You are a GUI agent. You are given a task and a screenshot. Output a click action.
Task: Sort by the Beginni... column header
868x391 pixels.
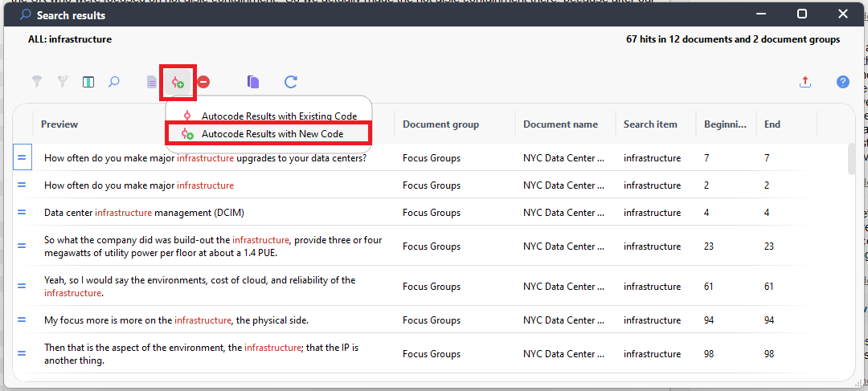click(x=725, y=124)
